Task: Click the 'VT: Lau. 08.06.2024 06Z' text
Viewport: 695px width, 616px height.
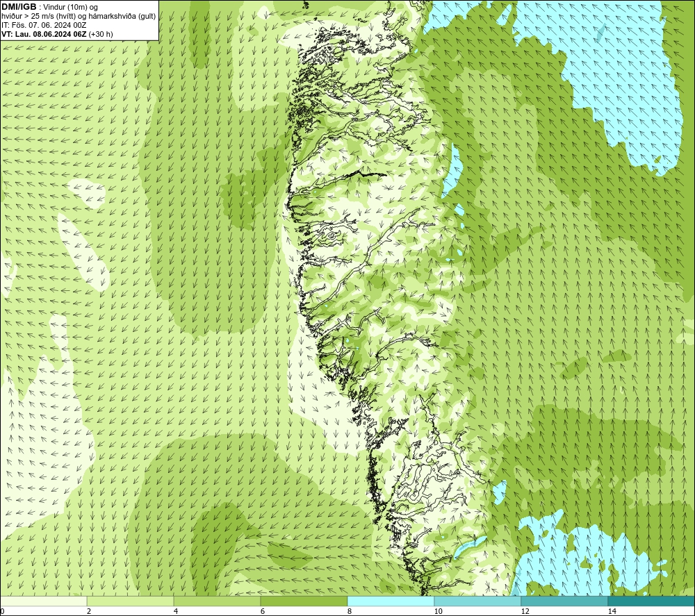Action: [44, 34]
